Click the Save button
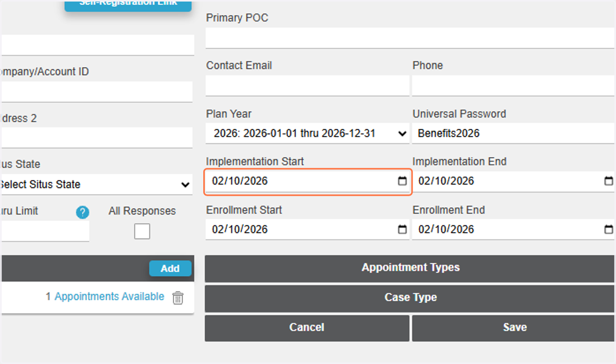 click(x=513, y=328)
